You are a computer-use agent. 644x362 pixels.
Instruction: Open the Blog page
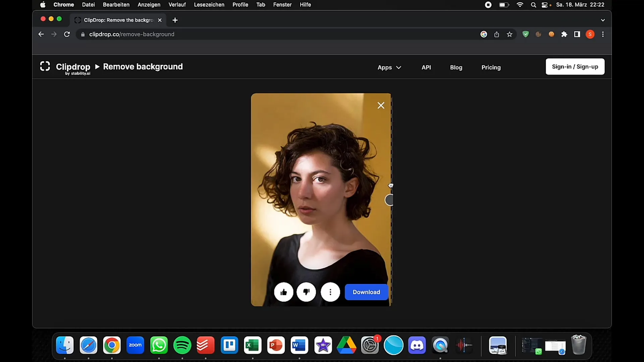tap(456, 67)
